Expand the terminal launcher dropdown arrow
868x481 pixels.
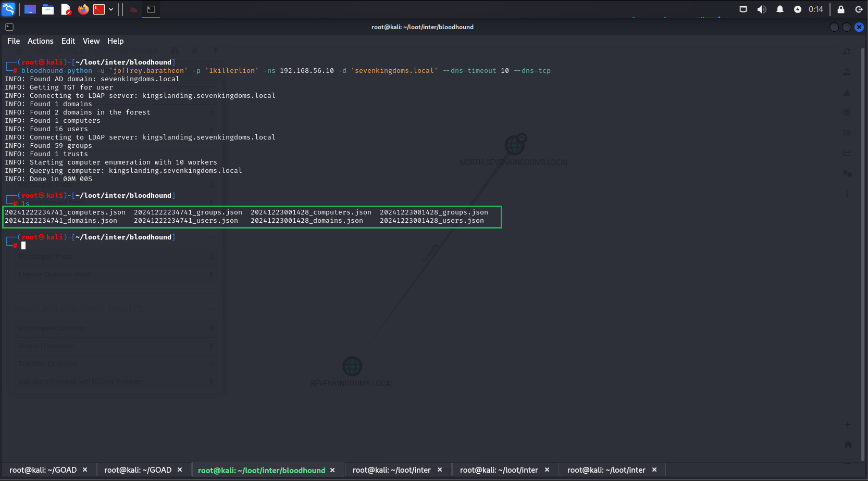(111, 9)
